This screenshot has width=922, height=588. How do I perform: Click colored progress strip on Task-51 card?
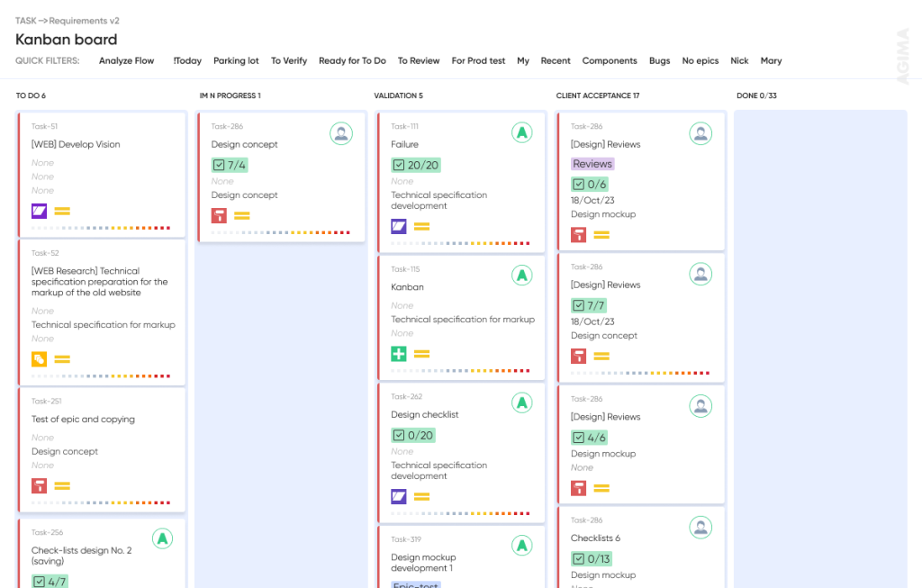tap(101, 228)
